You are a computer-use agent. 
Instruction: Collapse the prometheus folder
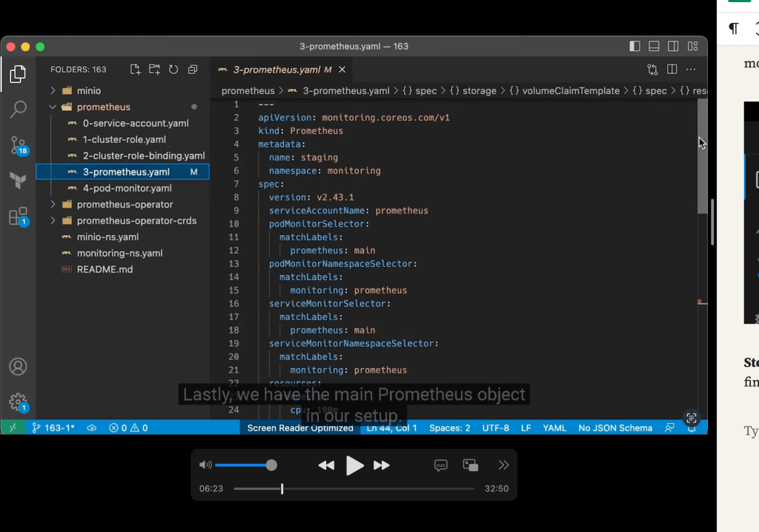[x=103, y=107]
